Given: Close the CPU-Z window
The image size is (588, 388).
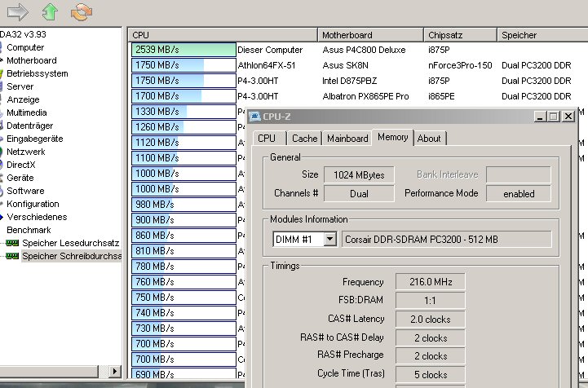Looking at the screenshot, I should coord(568,117).
